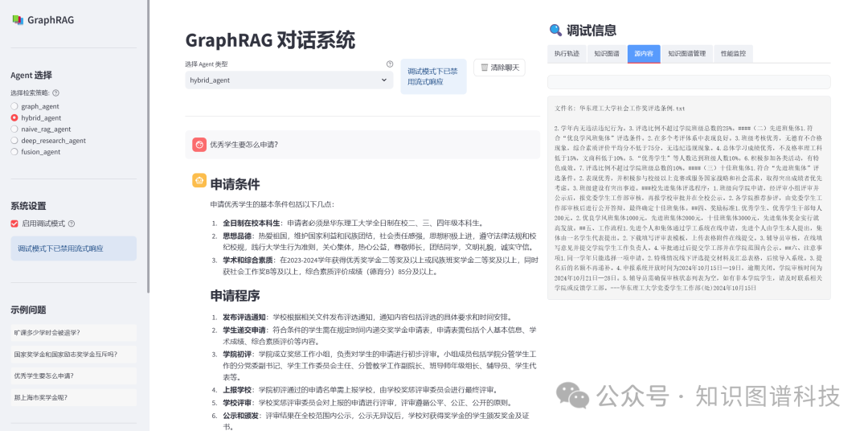
Task: Open the 选择 Agent 类型 dropdown
Action: (x=289, y=80)
